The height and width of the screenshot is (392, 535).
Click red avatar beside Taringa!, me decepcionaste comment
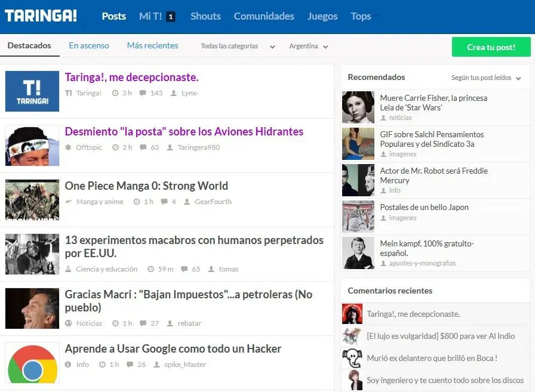tap(352, 314)
